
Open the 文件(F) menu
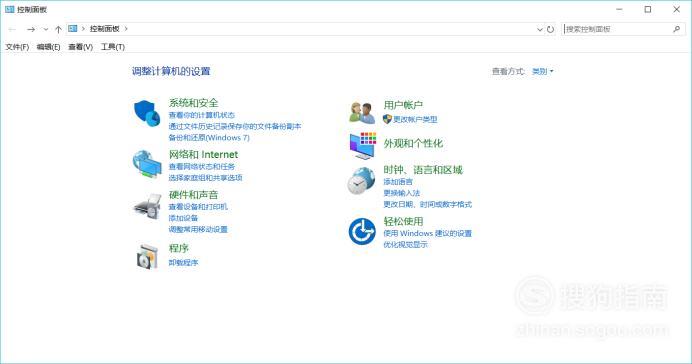tap(17, 47)
